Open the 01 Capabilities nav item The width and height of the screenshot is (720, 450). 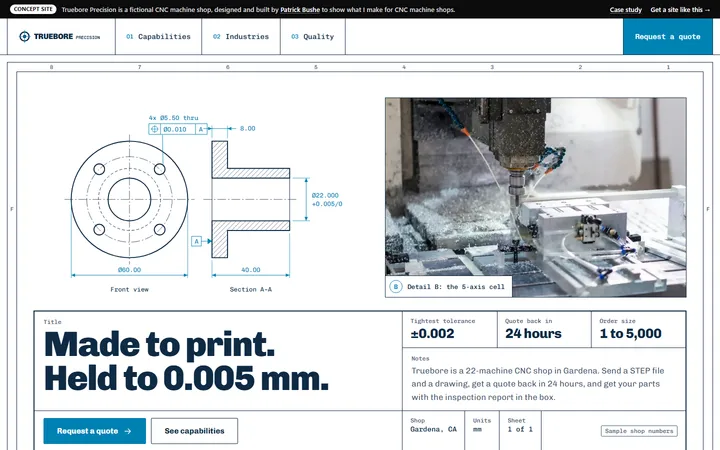[158, 36]
